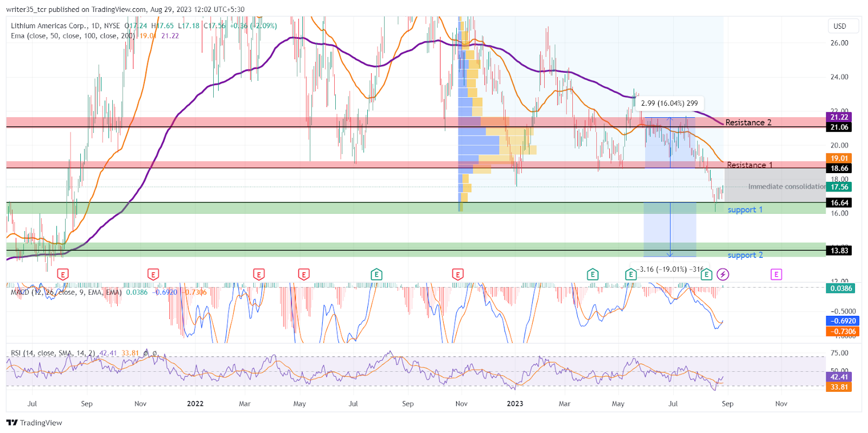Click the 17.56 current price tag
868x433 pixels.
tap(839, 187)
